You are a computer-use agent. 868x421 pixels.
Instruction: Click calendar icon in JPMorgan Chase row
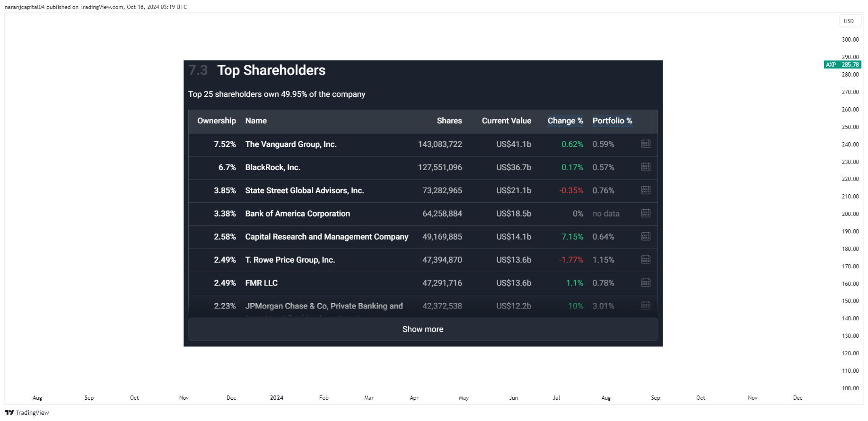(646, 306)
